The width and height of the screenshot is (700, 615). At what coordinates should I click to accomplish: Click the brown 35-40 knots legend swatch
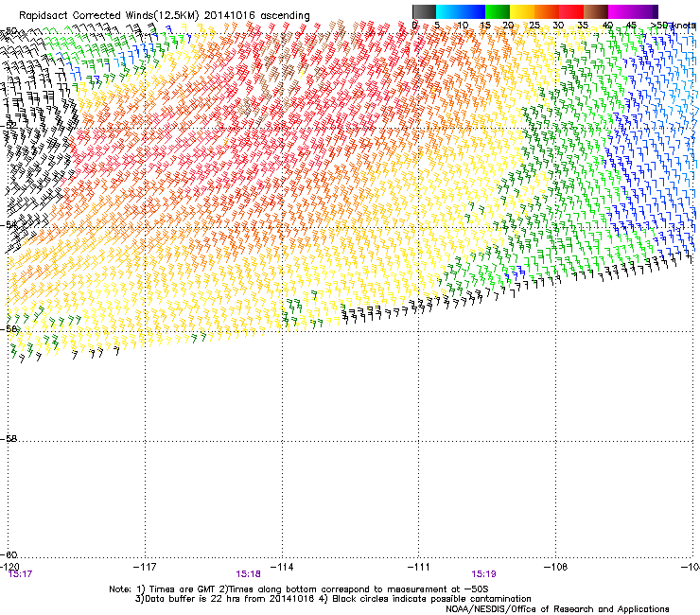coord(596,11)
